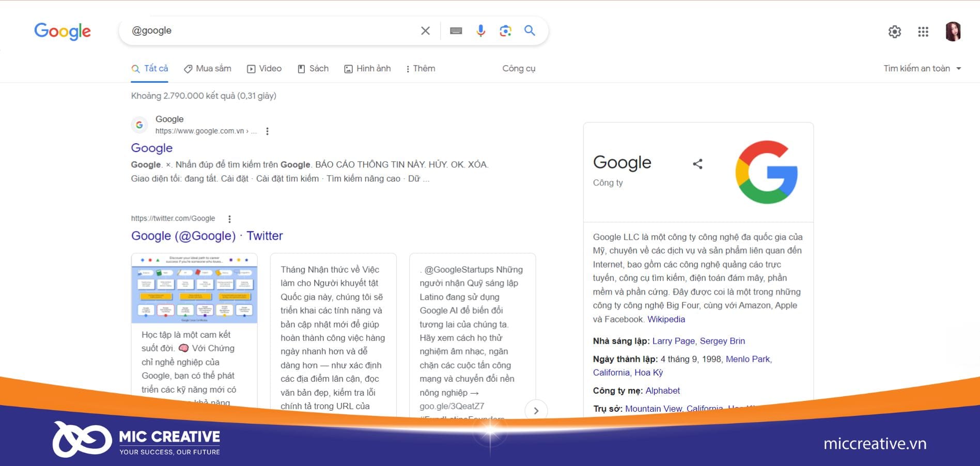Click the magnifier search button
This screenshot has height=466, width=980.
(530, 30)
